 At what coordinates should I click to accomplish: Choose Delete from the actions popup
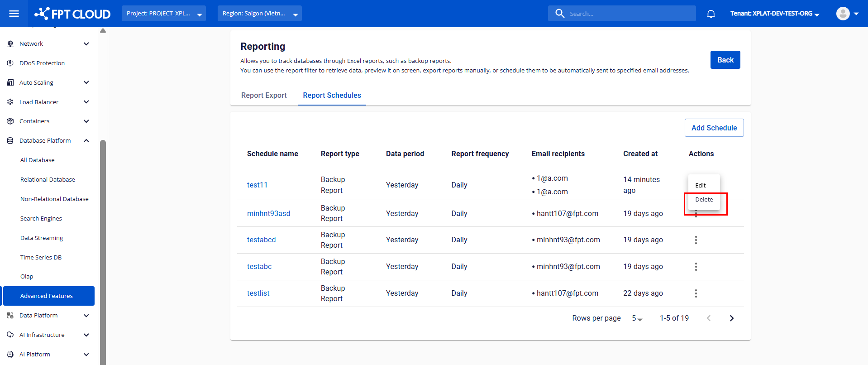tap(704, 200)
